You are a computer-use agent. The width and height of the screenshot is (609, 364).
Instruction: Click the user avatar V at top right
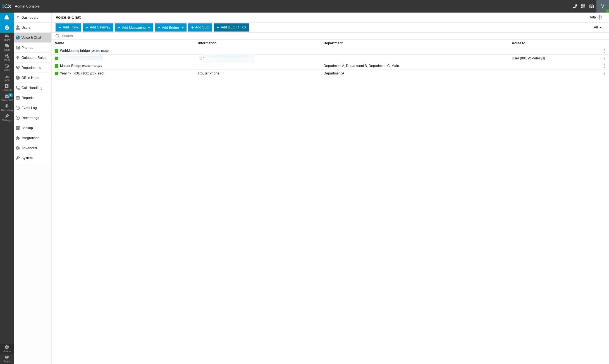[602, 6]
